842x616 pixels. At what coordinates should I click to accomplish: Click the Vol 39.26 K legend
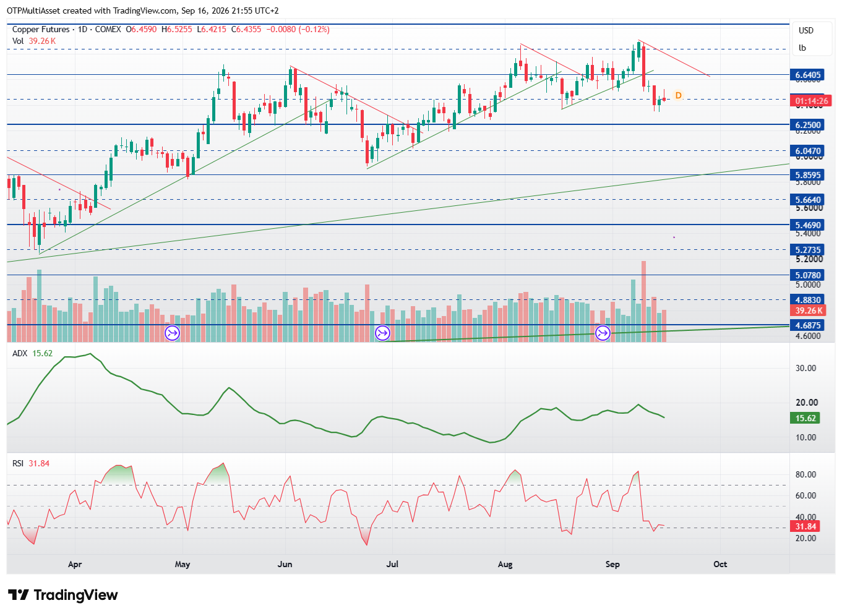pos(34,41)
